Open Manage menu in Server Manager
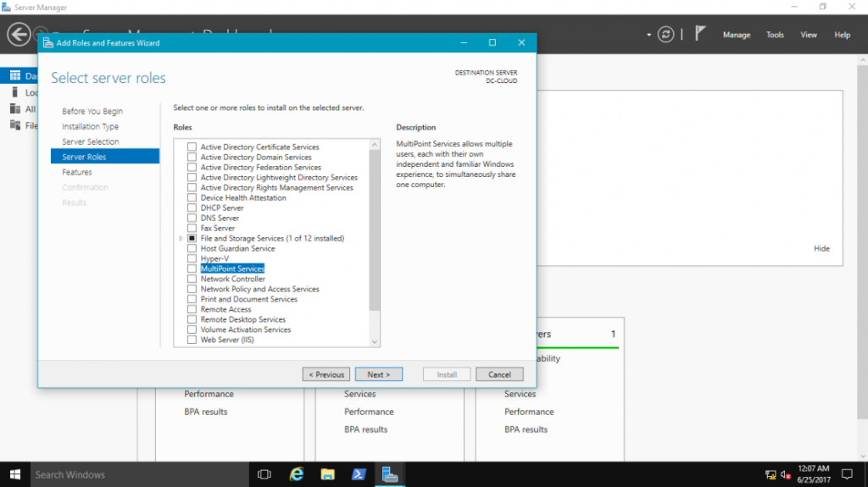 pos(737,35)
